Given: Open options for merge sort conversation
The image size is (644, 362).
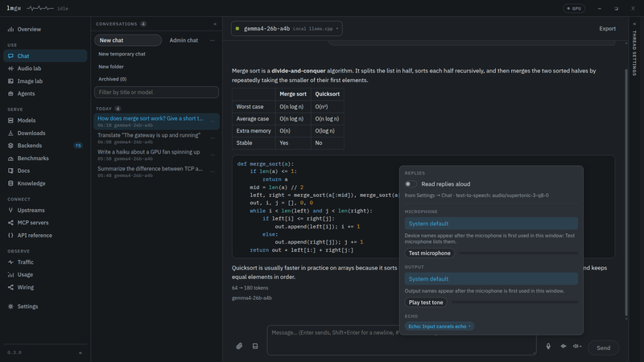Looking at the screenshot, I should [x=213, y=121].
